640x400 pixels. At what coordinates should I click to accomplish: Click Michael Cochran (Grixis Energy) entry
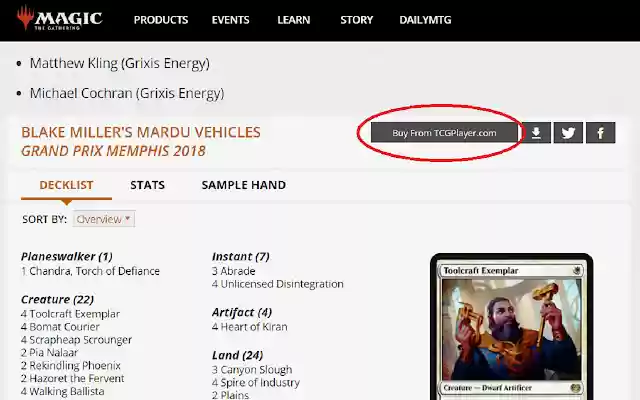[x=127, y=93]
